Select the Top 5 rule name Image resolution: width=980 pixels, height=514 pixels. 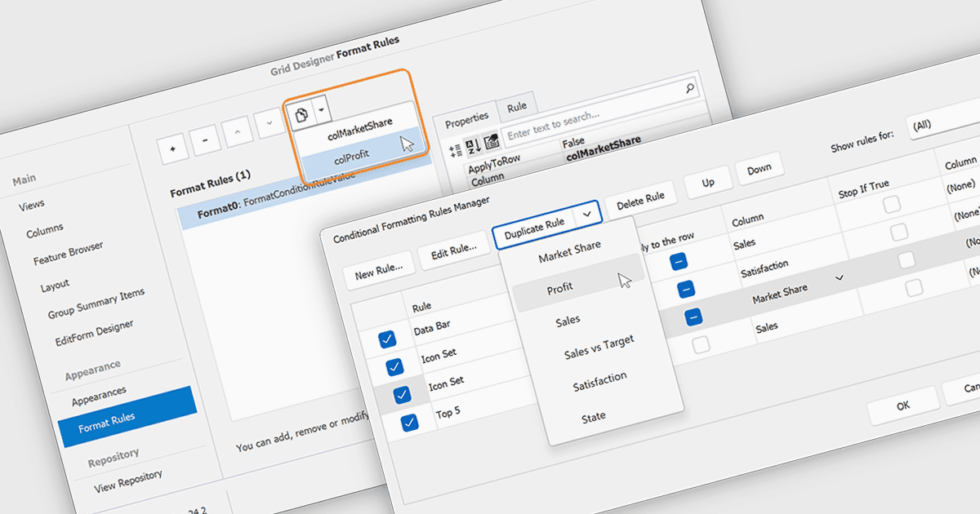point(448,413)
